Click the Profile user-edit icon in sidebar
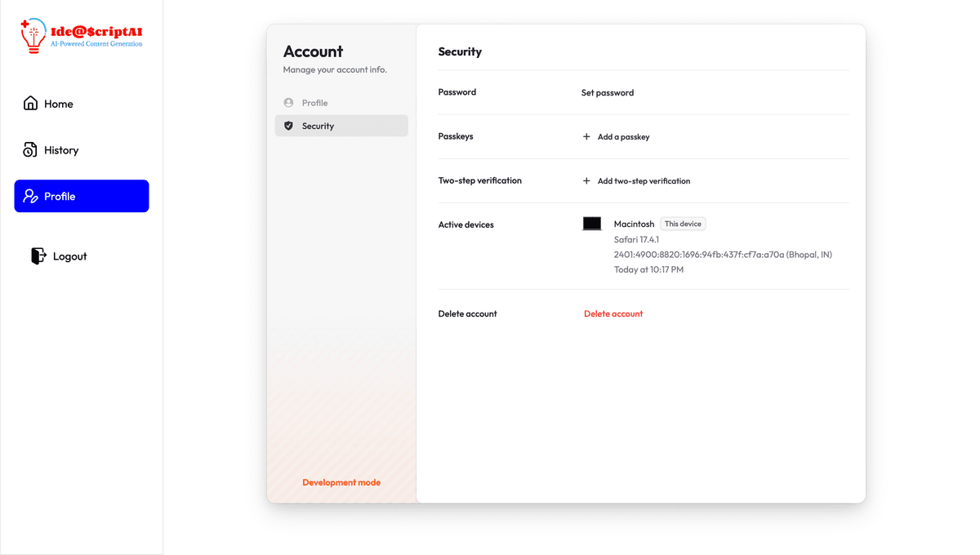Screen dimensions: 980x555 pos(31,196)
